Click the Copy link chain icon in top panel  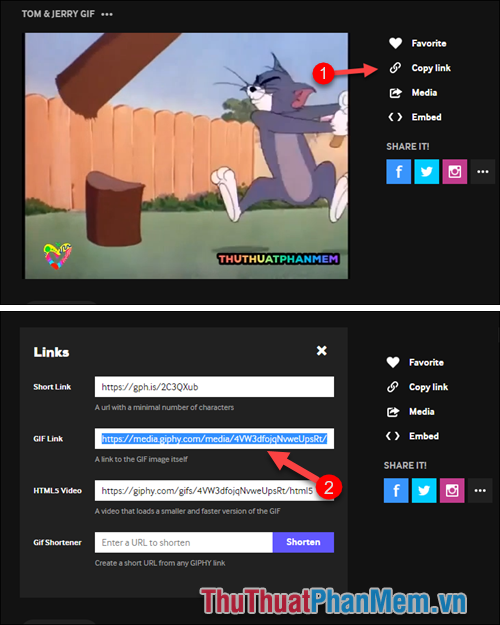pos(395,68)
